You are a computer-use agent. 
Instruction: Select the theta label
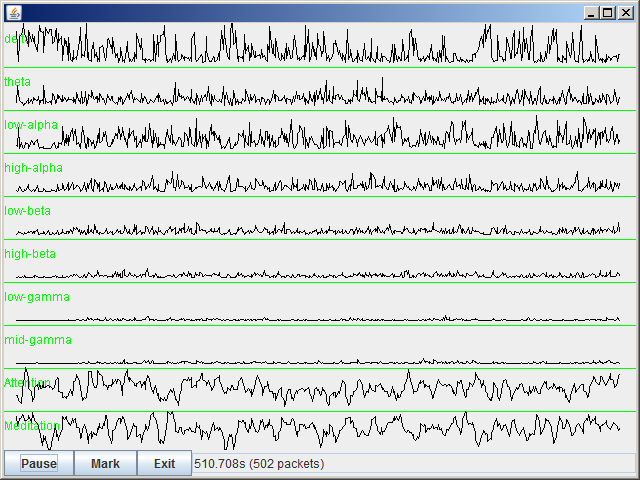[x=18, y=82]
